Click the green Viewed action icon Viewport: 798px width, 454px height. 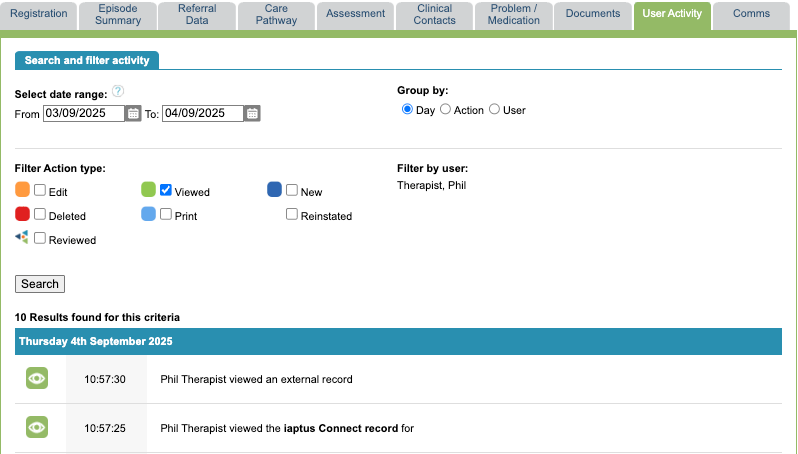[x=148, y=190]
